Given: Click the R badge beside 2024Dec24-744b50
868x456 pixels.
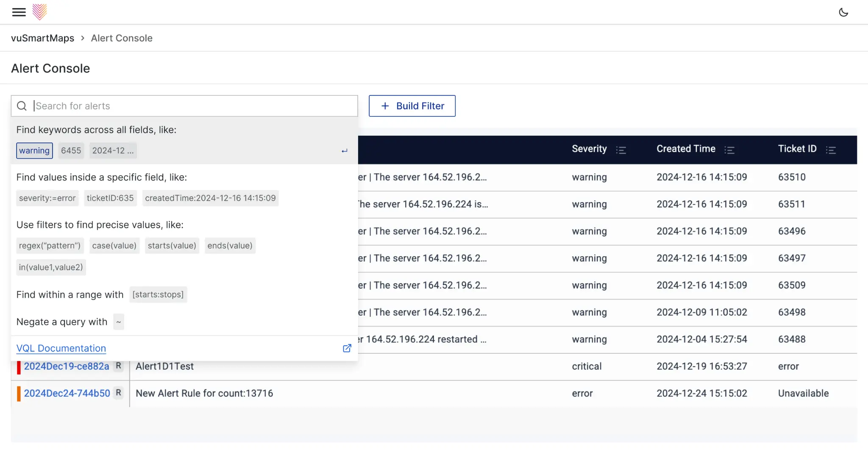Looking at the screenshot, I should click(x=119, y=393).
